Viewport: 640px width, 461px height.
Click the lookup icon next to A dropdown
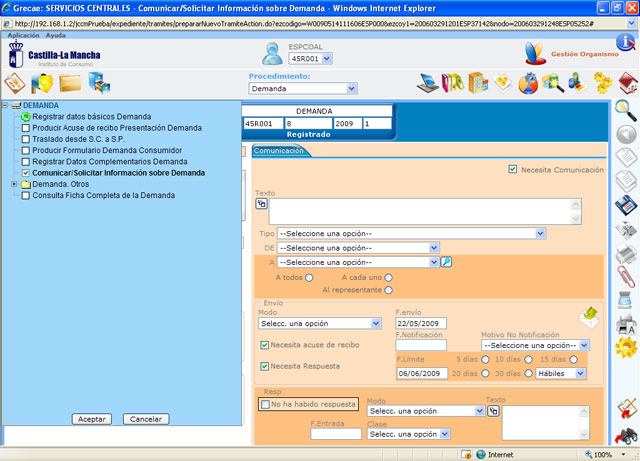point(446,262)
